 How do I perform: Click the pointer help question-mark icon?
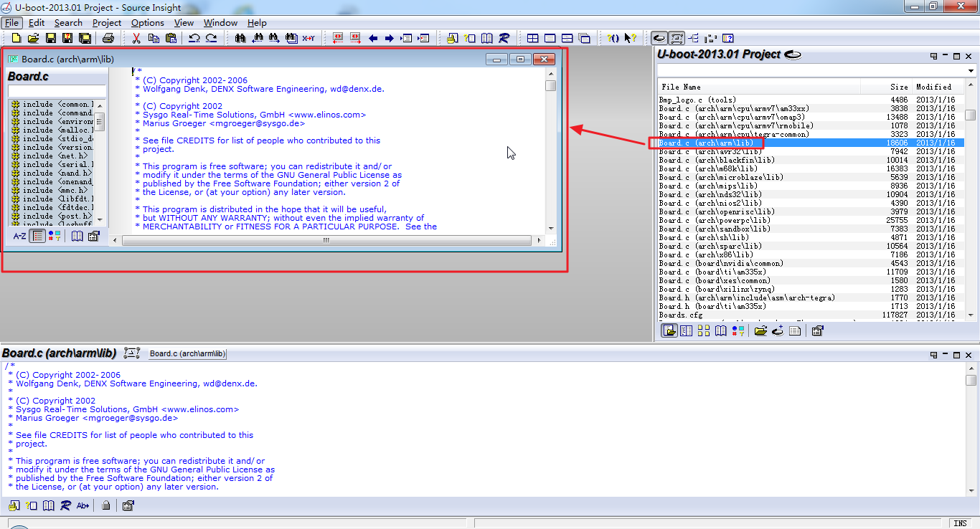(631, 38)
